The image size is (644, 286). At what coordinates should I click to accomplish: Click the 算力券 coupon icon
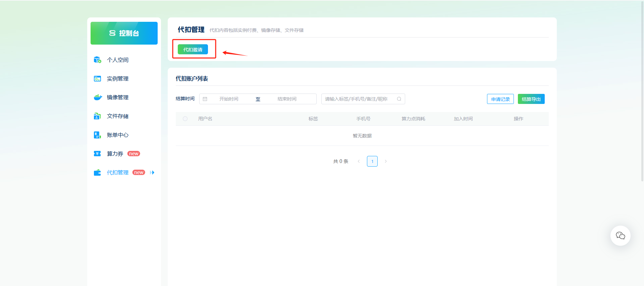click(97, 154)
